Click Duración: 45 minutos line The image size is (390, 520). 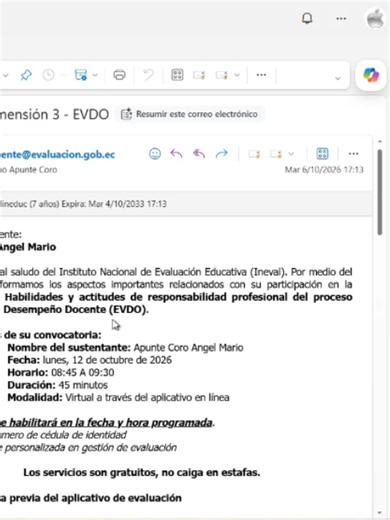58,385
